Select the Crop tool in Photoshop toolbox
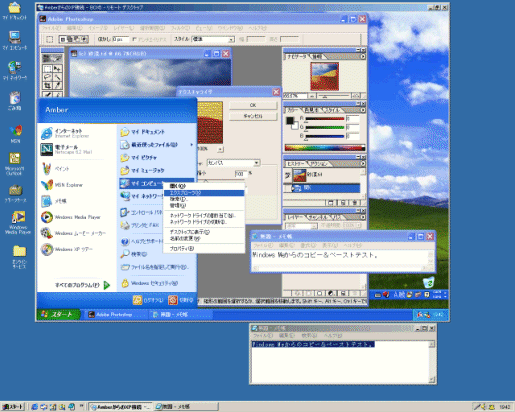This screenshot has width=515, height=412. 47,85
